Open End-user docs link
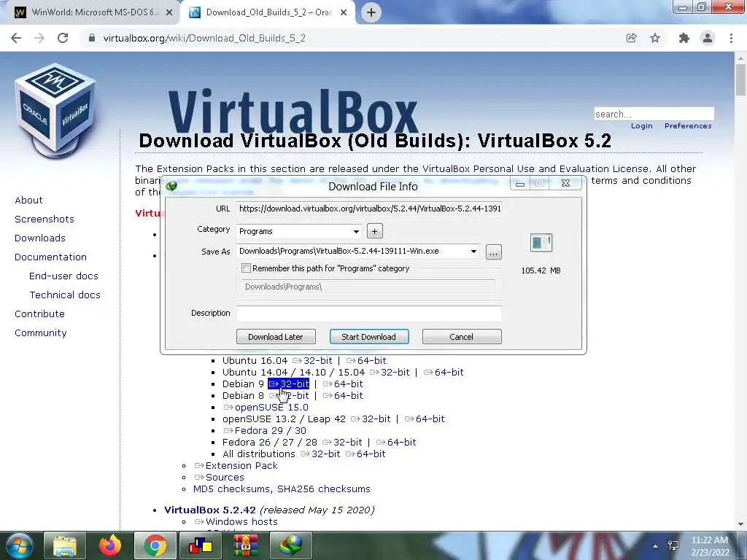Image resolution: width=747 pixels, height=560 pixels. pyautogui.click(x=63, y=276)
